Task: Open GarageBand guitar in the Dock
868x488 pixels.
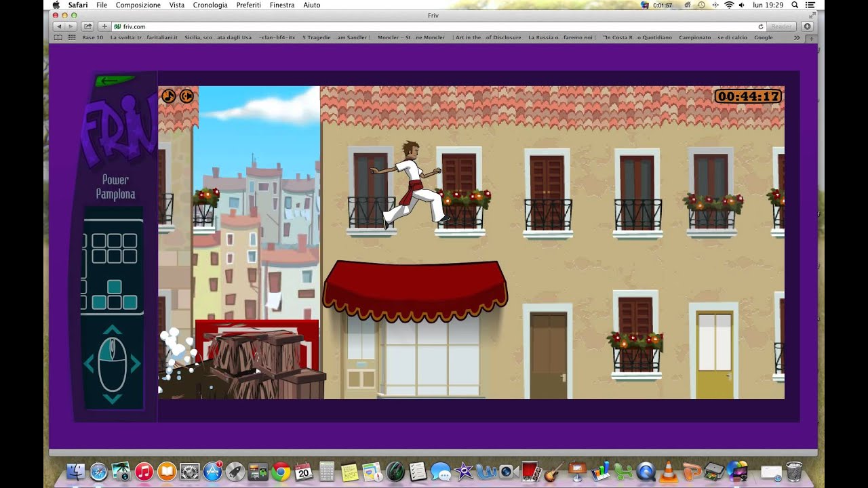Action: coord(554,472)
